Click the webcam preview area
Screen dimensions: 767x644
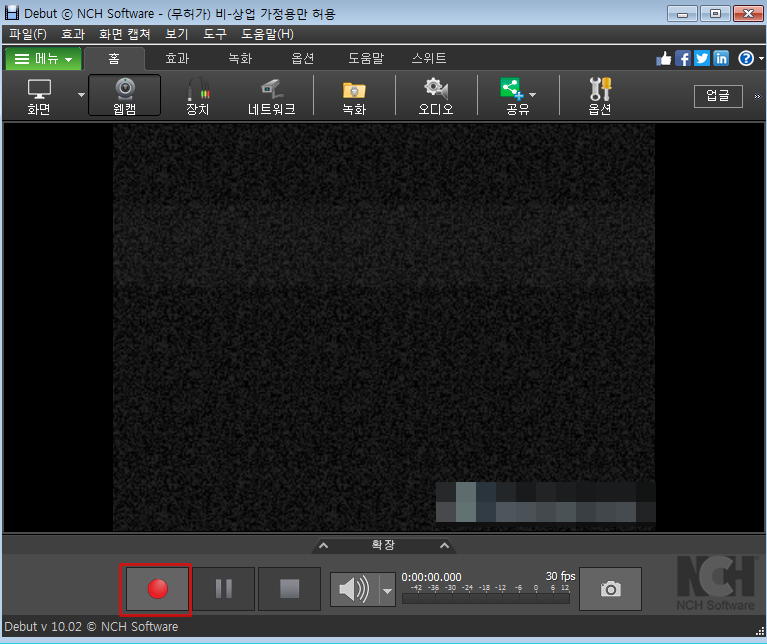(x=384, y=327)
